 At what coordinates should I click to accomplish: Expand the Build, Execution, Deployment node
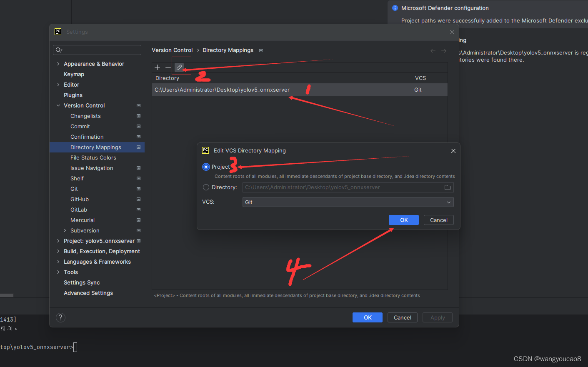point(58,251)
